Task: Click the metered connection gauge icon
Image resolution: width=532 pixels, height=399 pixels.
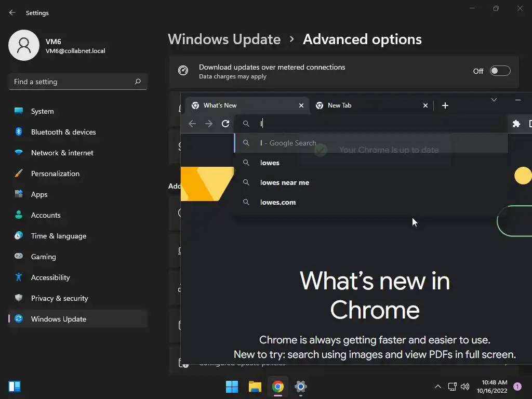Action: (x=183, y=71)
